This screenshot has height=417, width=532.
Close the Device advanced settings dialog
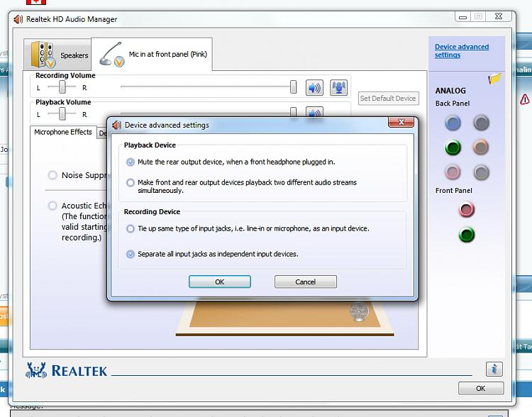tap(401, 122)
